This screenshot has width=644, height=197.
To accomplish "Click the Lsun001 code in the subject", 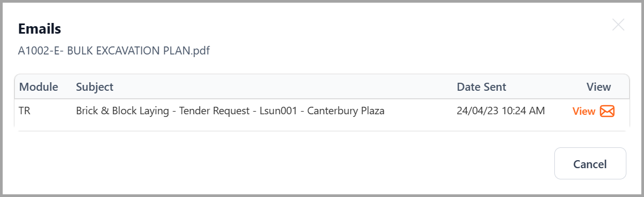I will (x=277, y=111).
